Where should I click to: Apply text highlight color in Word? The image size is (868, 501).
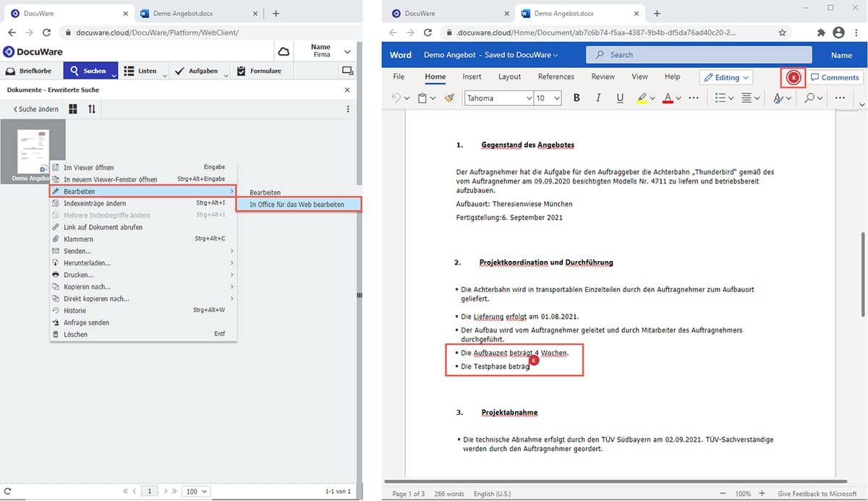642,98
